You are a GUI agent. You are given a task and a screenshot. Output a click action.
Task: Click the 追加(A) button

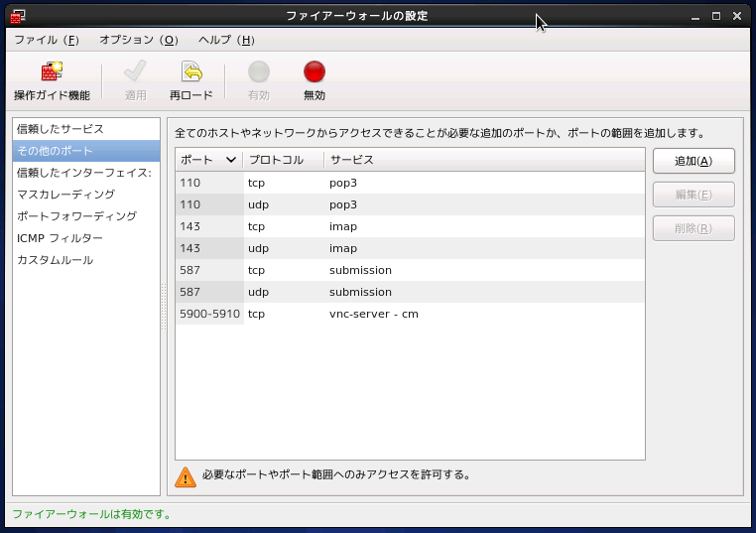tap(693, 161)
